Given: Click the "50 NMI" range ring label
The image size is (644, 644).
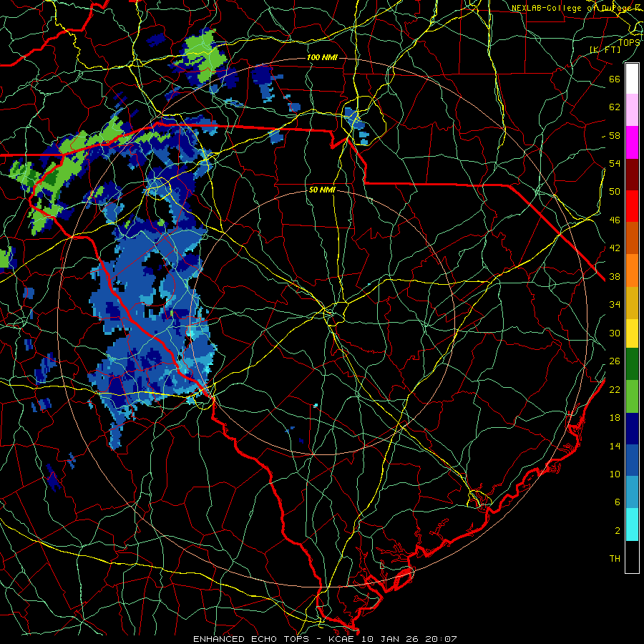Looking at the screenshot, I should click(x=323, y=190).
